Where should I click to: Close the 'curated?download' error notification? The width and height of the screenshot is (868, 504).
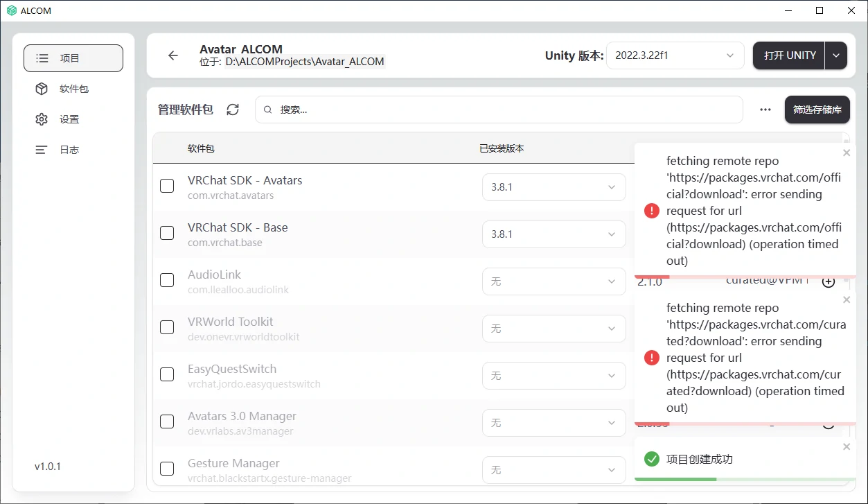click(846, 299)
